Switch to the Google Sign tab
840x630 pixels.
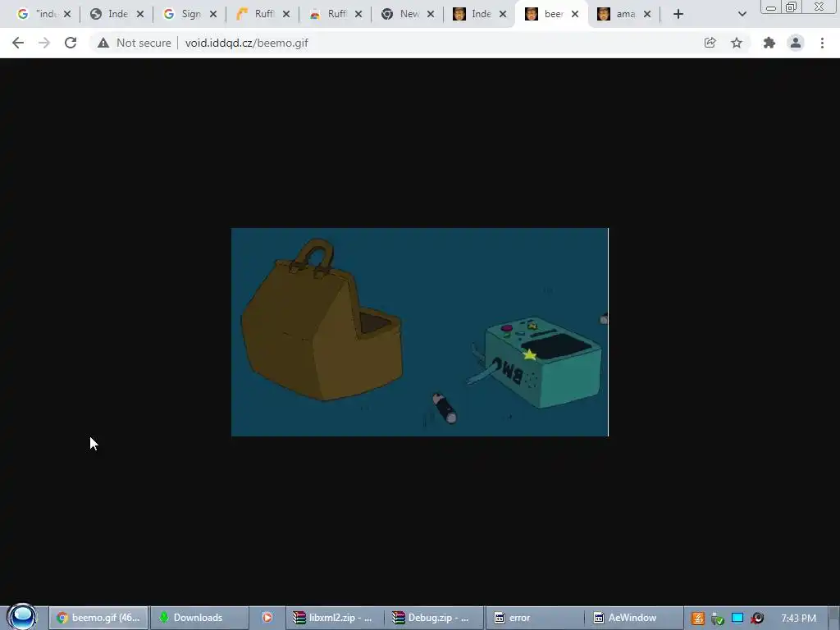[184, 14]
